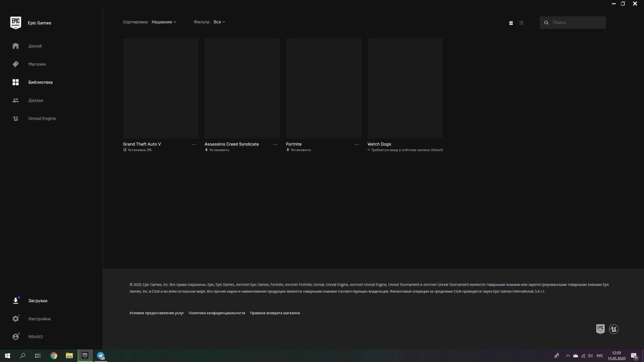Viewport: 644px width, 362px height.
Task: Click the Grand Theft Auto V title
Action: [142, 144]
